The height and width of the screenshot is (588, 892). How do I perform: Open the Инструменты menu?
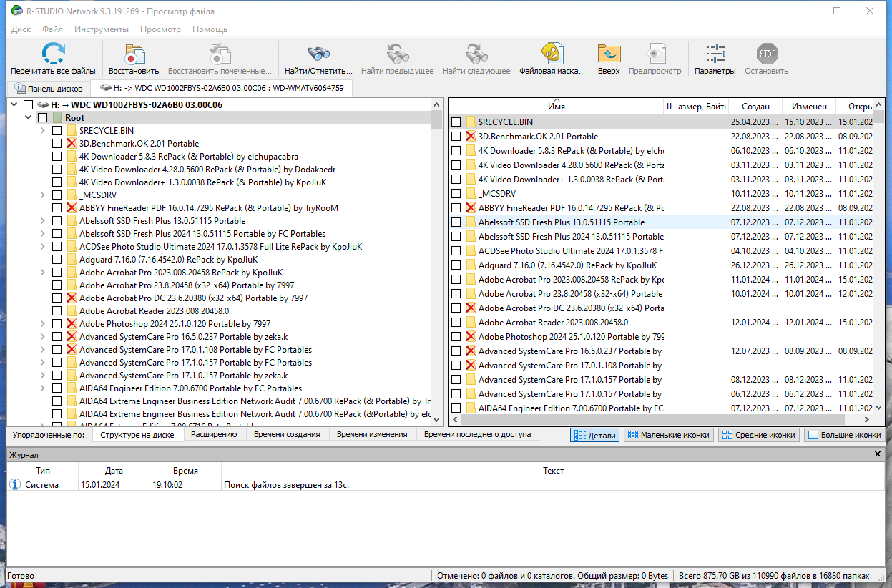click(x=102, y=29)
